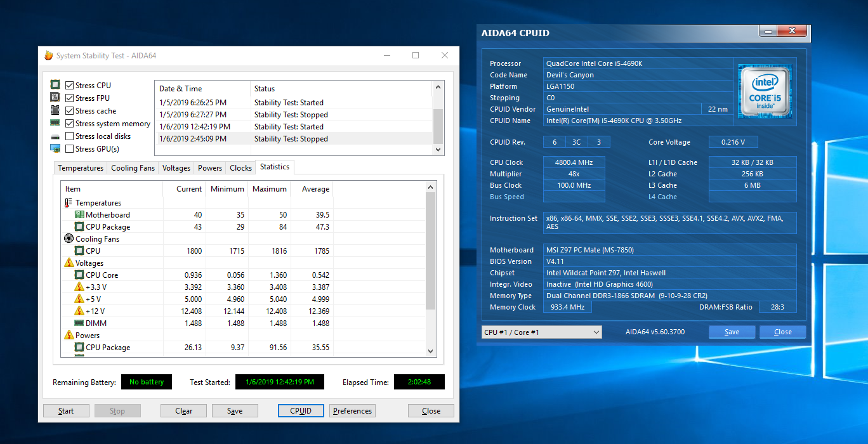Enable Stress local disks
The height and width of the screenshot is (444, 868).
70,136
